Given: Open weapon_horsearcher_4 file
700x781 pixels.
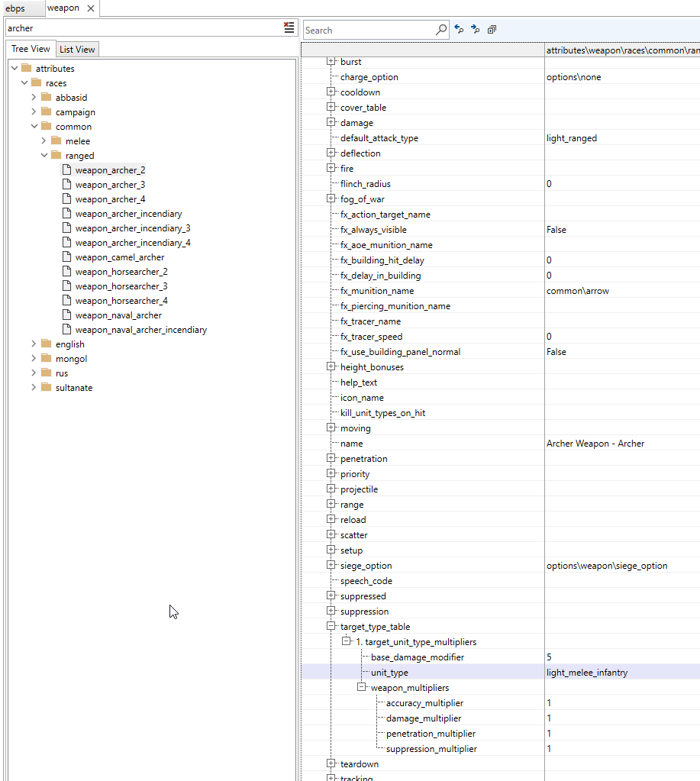Looking at the screenshot, I should 121,300.
